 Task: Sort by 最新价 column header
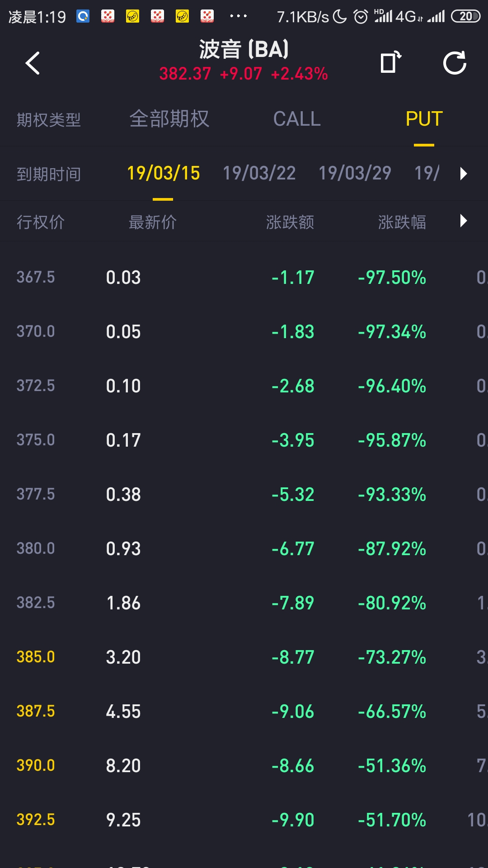pos(153,222)
